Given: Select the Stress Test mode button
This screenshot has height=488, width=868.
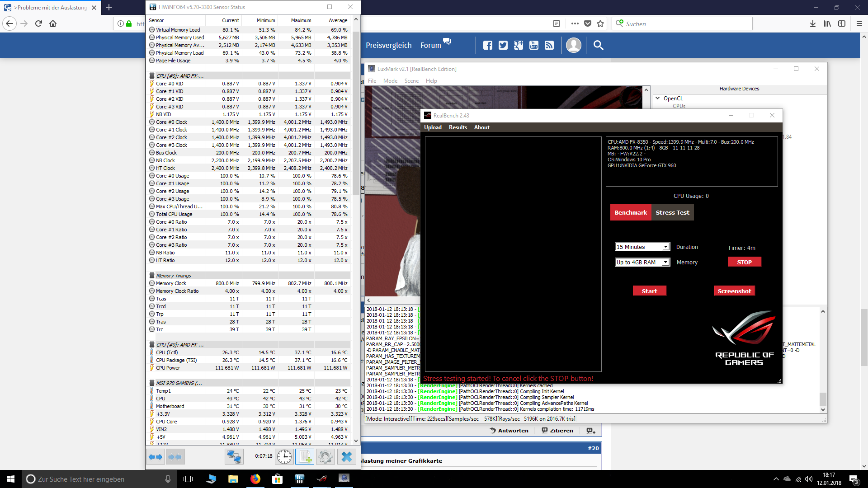Looking at the screenshot, I should point(672,212).
